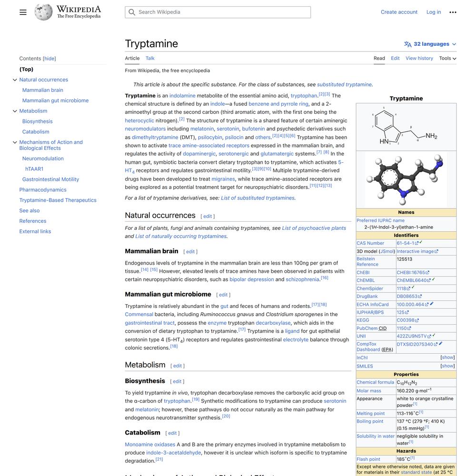The image size is (476, 476).
Task: Open DrugBank DB08653 link
Action: click(x=409, y=296)
